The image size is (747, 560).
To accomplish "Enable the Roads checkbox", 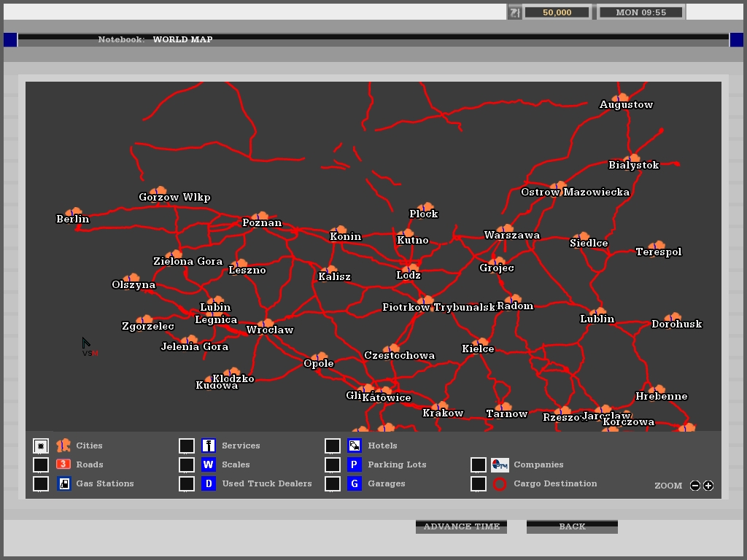I will (x=41, y=464).
